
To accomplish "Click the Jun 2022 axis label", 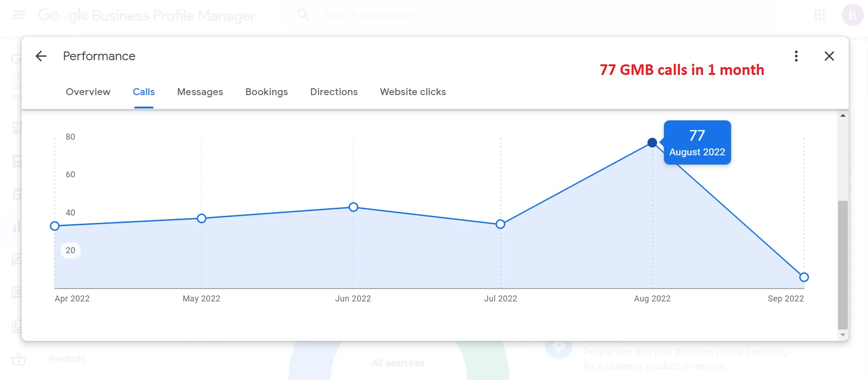I will pos(353,299).
